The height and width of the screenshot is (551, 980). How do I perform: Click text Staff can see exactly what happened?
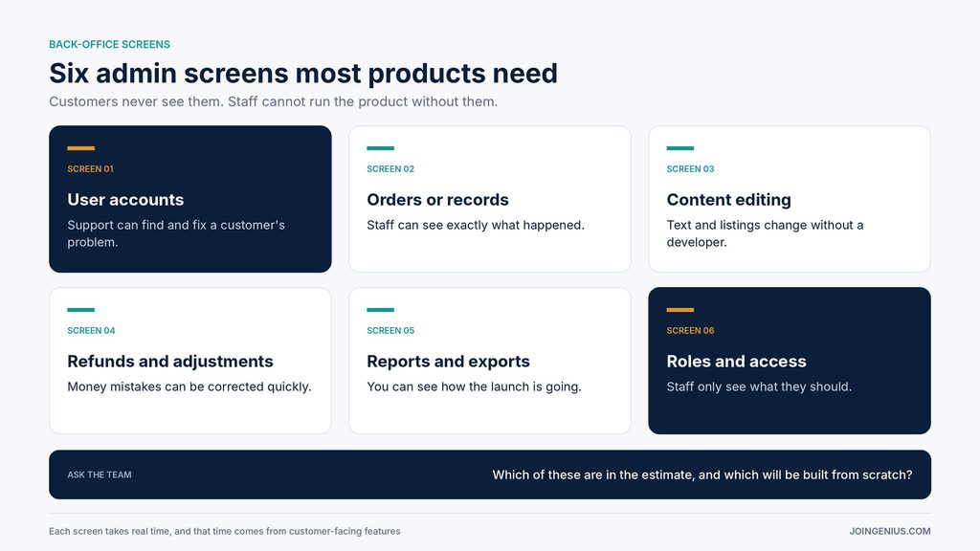[x=476, y=225]
